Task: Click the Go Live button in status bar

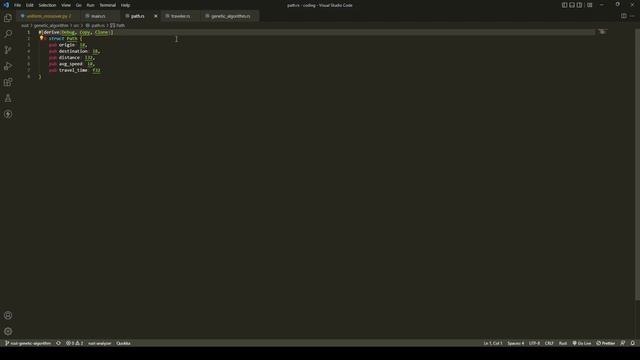Action: (582, 343)
